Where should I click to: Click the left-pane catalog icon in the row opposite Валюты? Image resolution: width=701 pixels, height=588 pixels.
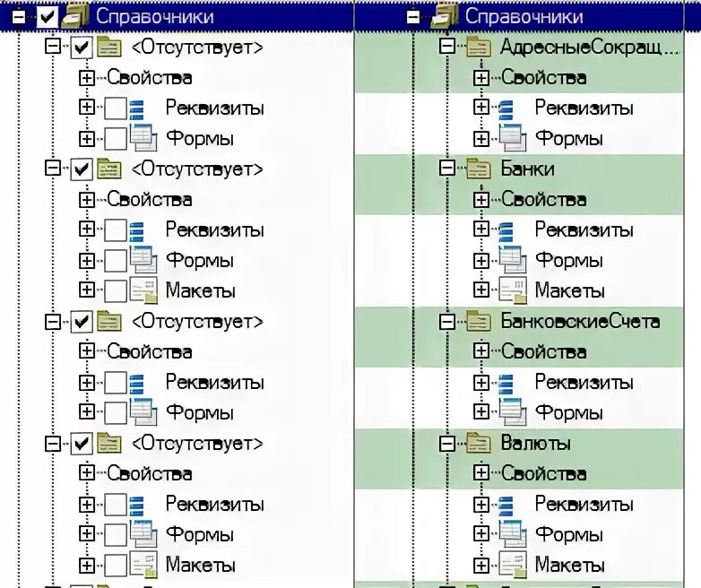point(109,443)
